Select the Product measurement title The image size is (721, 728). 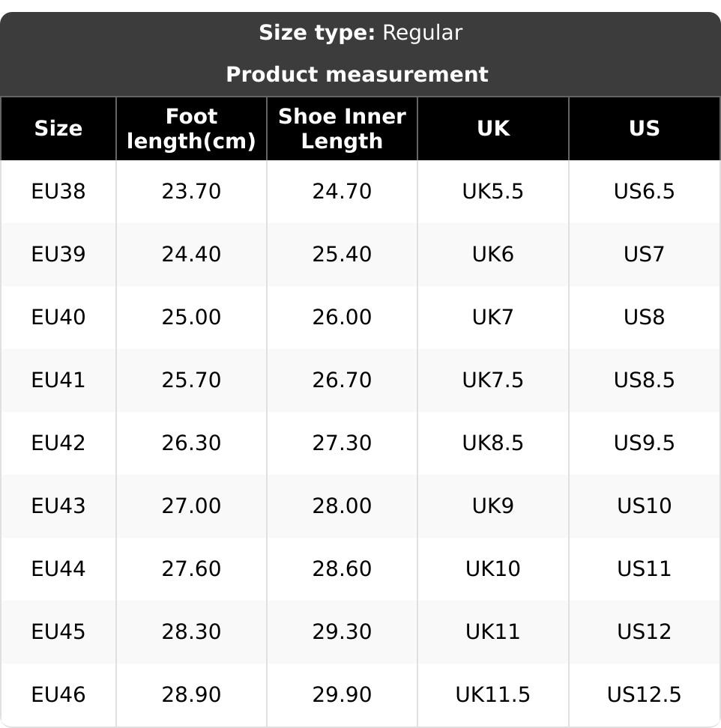(x=357, y=75)
